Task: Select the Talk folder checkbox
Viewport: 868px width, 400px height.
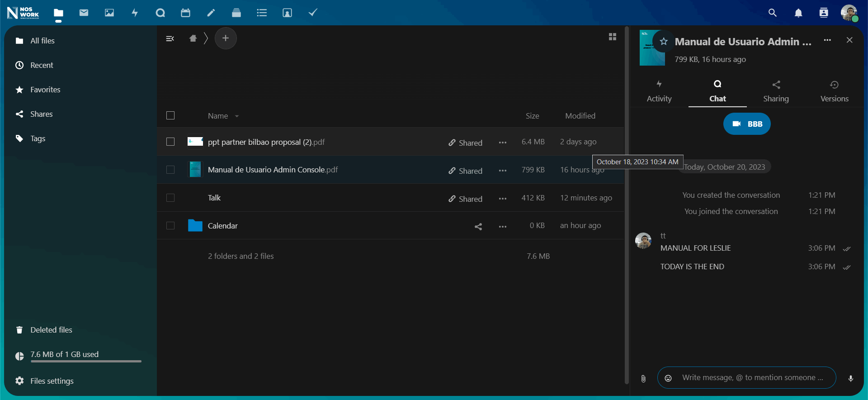Action: (170, 198)
